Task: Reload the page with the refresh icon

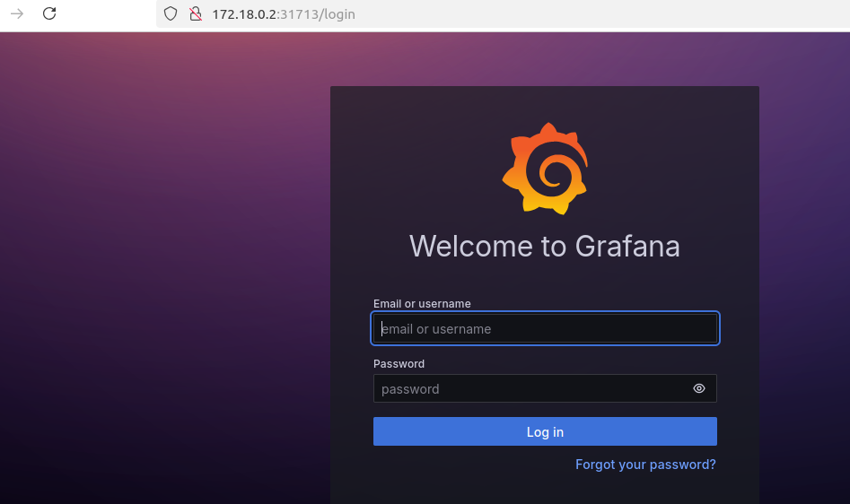Action: click(x=49, y=13)
